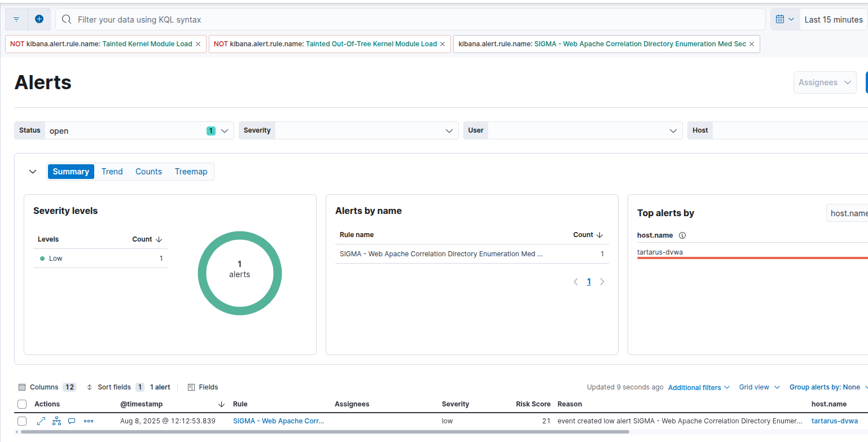Click the add filter plus icon
Viewport: 868px width, 442px height.
pyautogui.click(x=39, y=19)
